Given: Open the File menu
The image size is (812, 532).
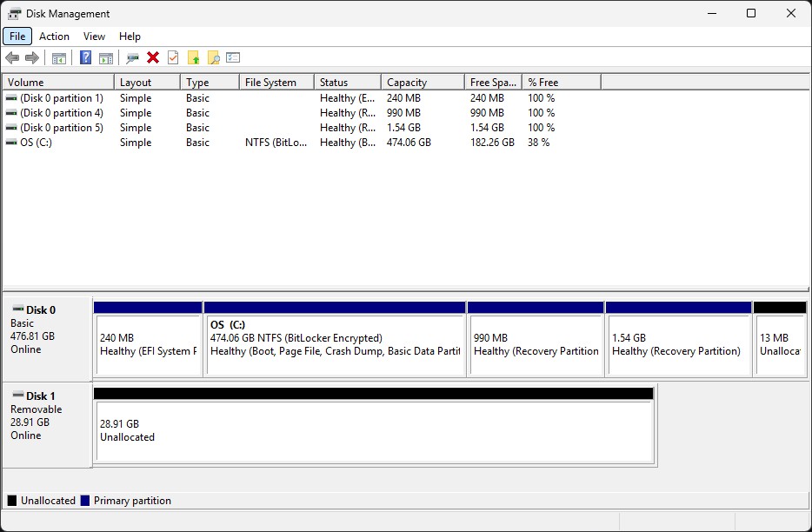Looking at the screenshot, I should coord(17,36).
